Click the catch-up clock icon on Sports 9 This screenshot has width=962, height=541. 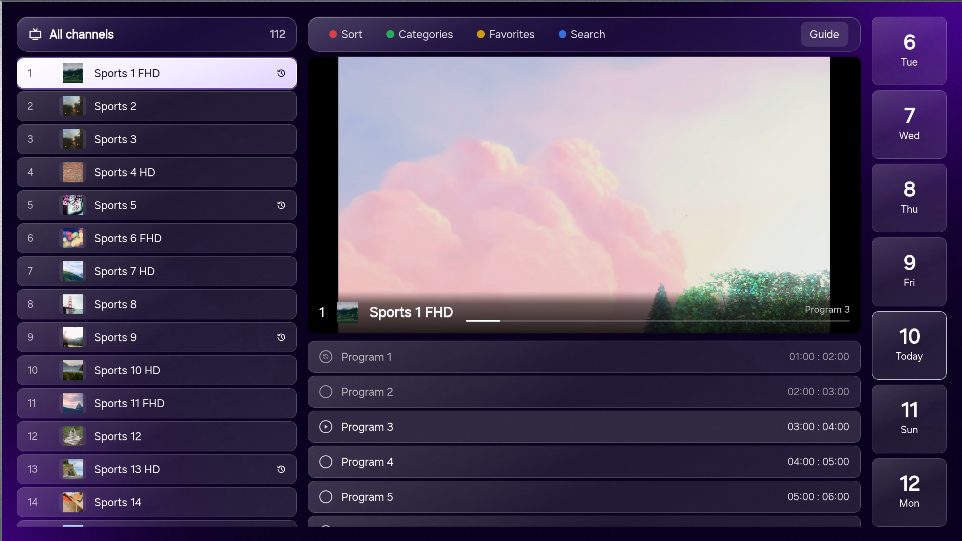(281, 337)
